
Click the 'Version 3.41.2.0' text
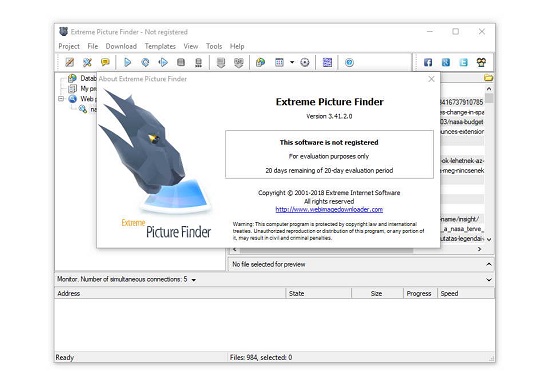coord(329,116)
